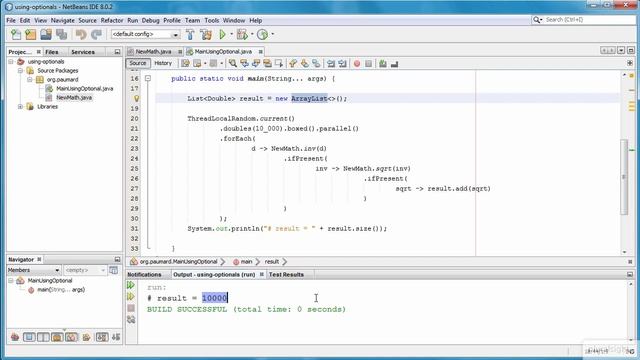Click the Build Project hammer icon
Viewport: 640px width, 360px height.
coord(190,35)
